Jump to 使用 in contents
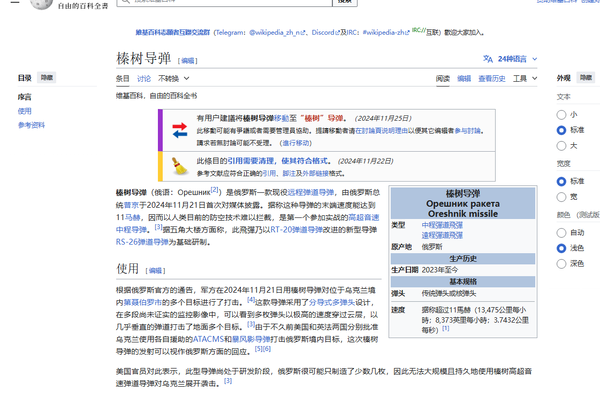The image size is (600, 399). pos(24,111)
